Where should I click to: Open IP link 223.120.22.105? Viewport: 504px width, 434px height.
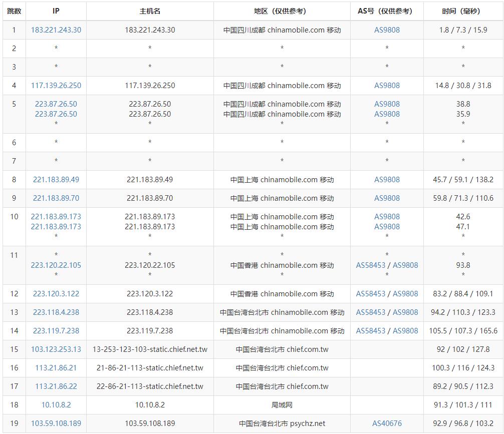point(56,265)
